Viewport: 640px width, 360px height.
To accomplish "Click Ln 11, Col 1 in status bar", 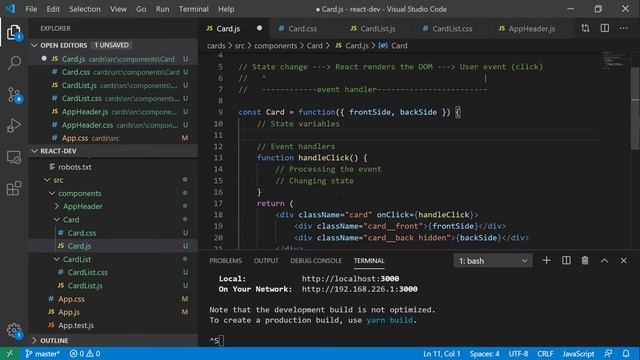I will (x=441, y=353).
